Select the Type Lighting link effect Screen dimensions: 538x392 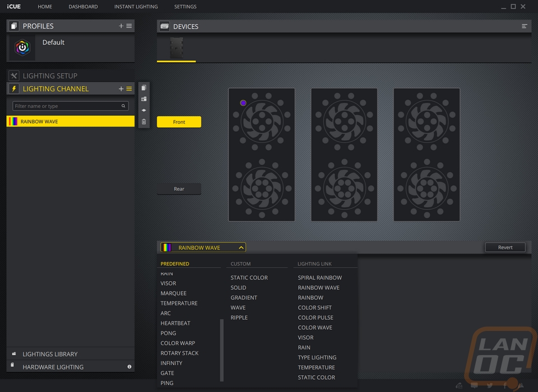click(317, 357)
